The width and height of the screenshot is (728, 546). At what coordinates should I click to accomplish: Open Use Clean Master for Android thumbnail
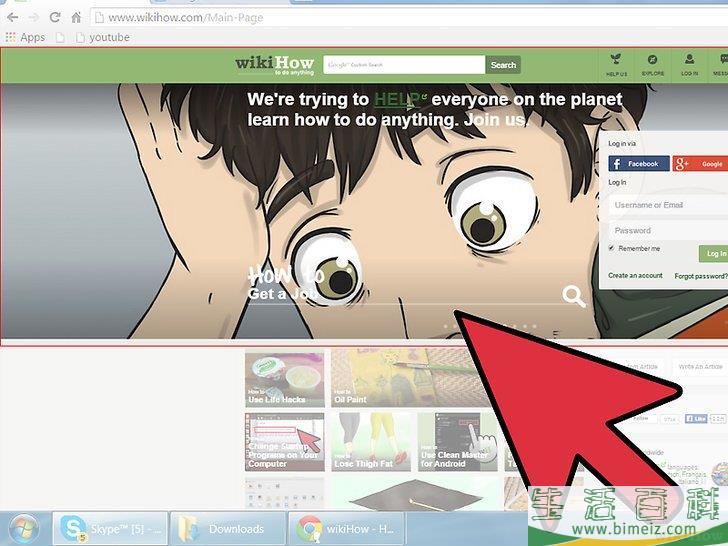pyautogui.click(x=457, y=442)
